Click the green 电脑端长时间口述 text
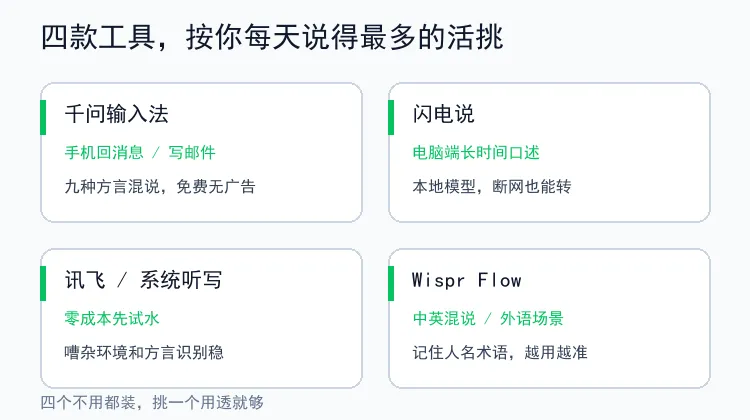The image size is (750, 420). tap(476, 153)
